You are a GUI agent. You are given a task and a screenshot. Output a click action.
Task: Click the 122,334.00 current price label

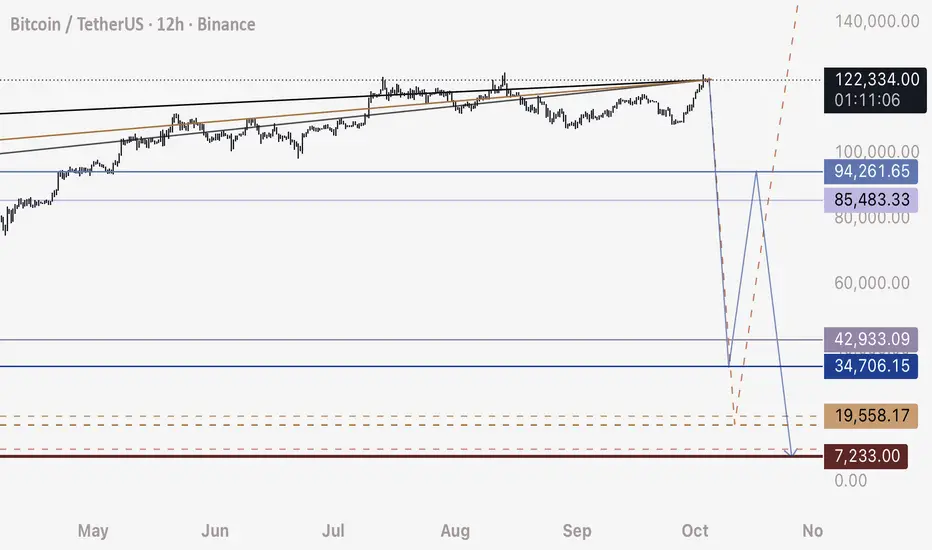pyautogui.click(x=867, y=79)
